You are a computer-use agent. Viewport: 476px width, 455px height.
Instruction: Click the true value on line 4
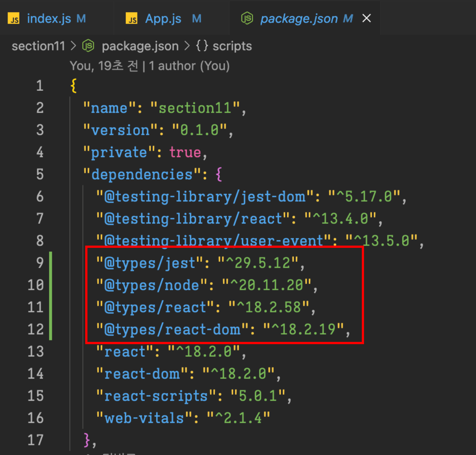(x=185, y=152)
